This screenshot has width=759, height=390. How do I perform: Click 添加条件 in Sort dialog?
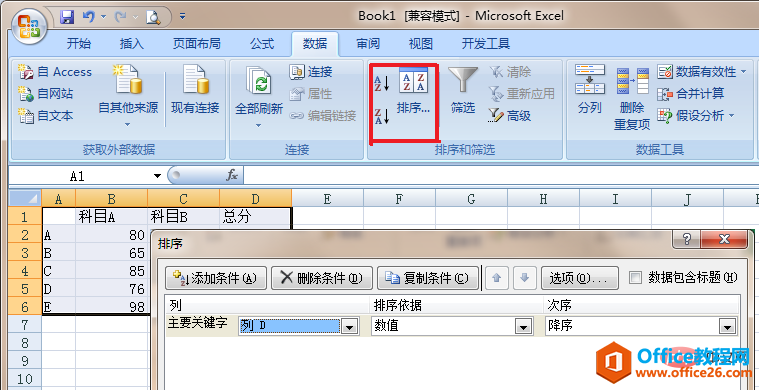(215, 278)
